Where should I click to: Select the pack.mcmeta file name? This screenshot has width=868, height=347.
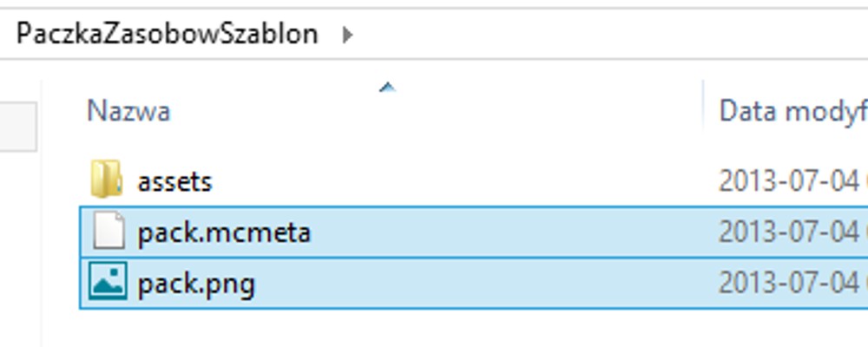pyautogui.click(x=224, y=232)
